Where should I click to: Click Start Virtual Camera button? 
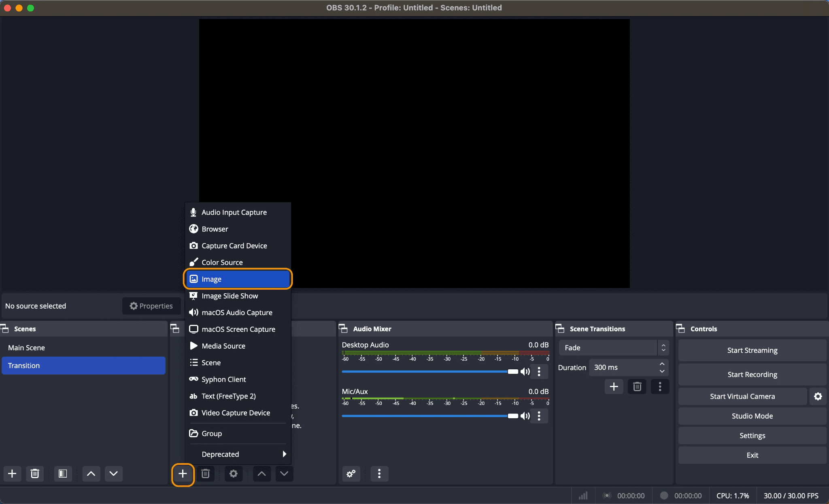point(742,396)
